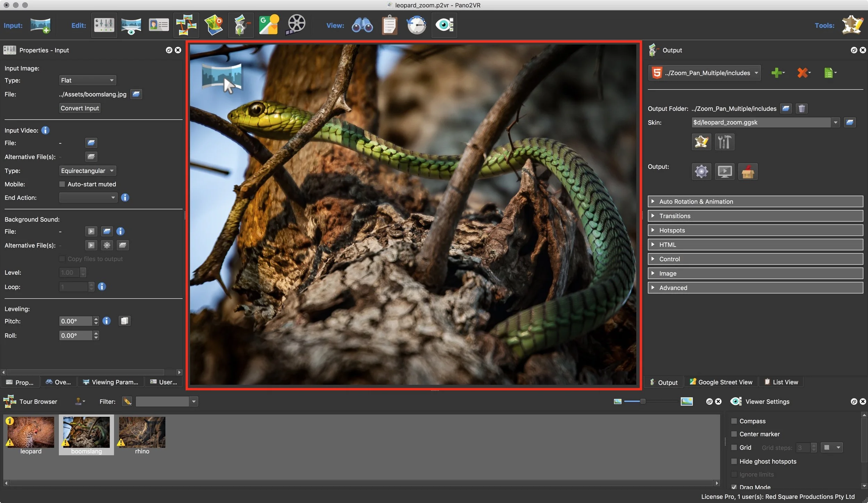Open the Overview binoculars icon

[x=362, y=25]
